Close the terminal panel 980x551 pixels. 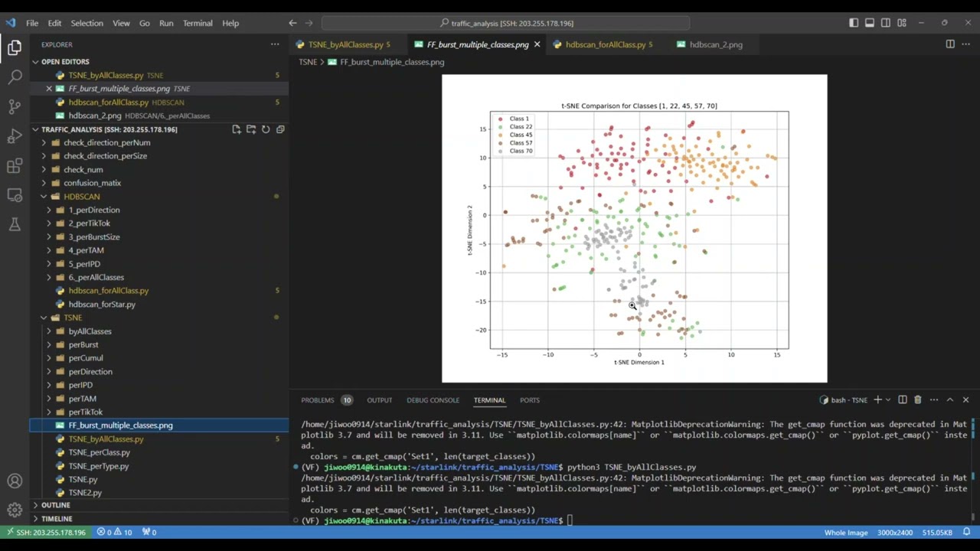[x=965, y=399]
